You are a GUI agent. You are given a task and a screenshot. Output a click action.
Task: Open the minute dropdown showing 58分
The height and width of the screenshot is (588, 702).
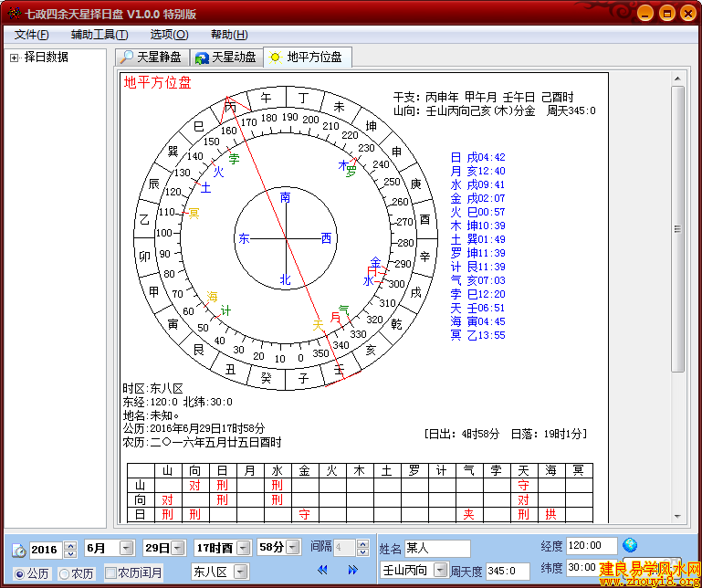pos(293,547)
